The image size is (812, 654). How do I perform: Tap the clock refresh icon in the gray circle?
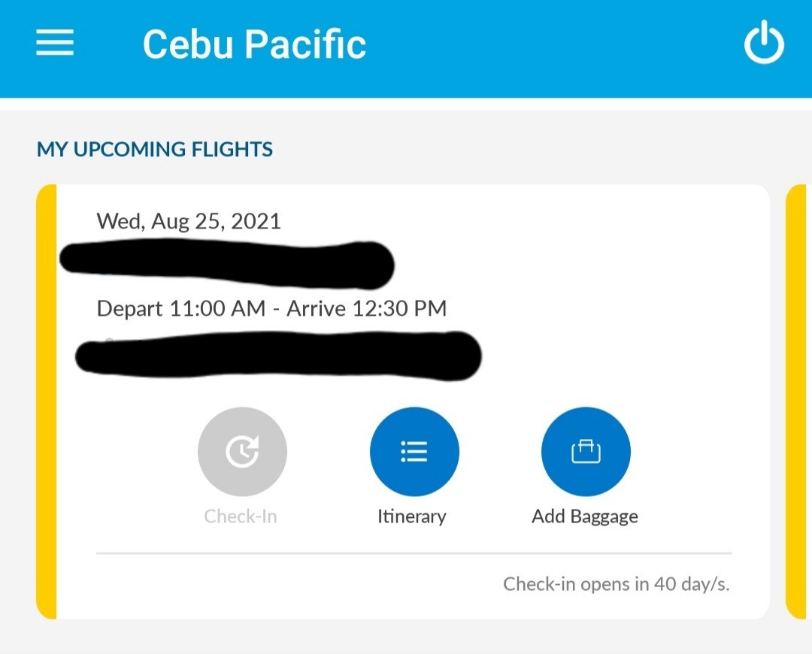click(241, 451)
